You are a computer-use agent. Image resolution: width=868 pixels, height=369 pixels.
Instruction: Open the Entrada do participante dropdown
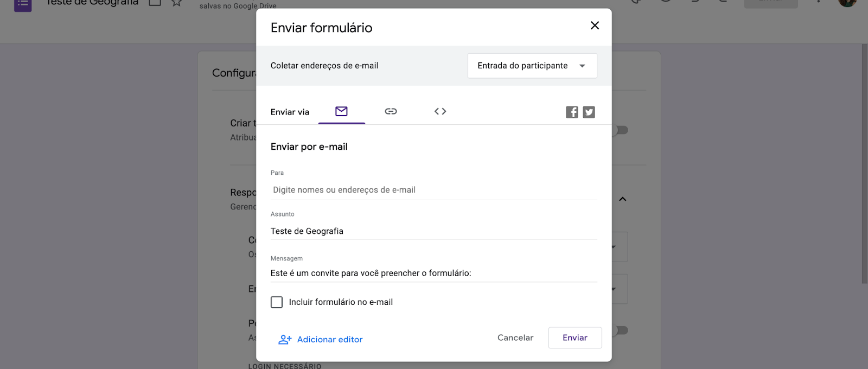[x=532, y=66]
